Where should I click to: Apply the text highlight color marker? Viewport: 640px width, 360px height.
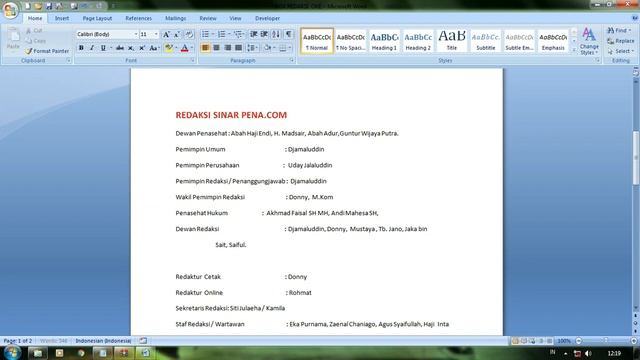click(168, 48)
